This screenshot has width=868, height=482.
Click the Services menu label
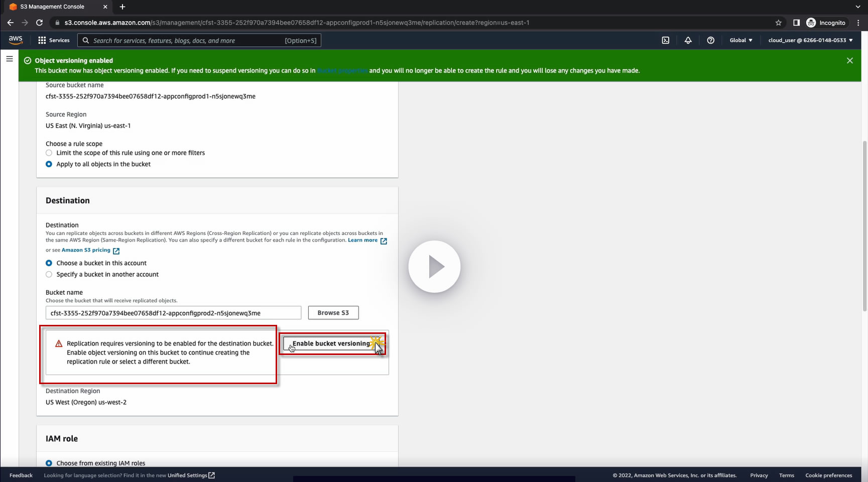[x=59, y=40]
